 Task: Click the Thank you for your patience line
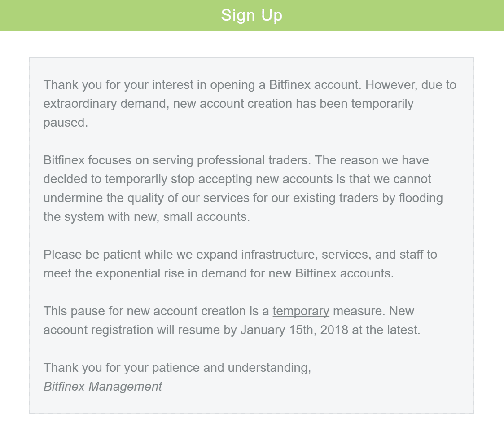coord(177,367)
